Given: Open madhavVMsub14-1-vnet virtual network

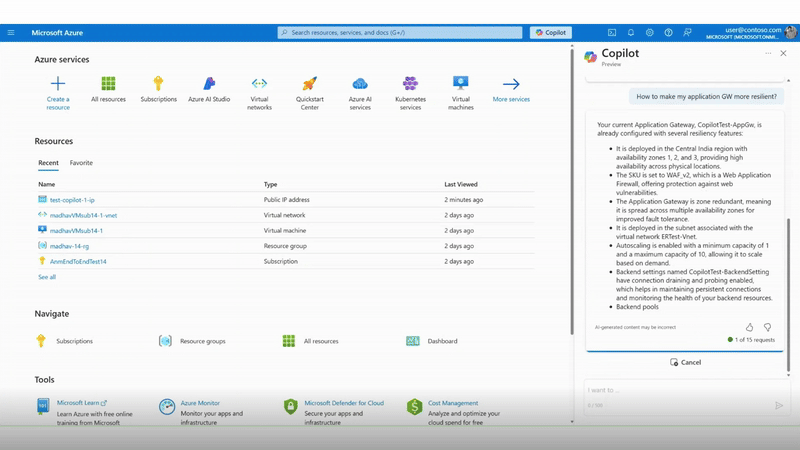Looking at the screenshot, I should 83,215.
